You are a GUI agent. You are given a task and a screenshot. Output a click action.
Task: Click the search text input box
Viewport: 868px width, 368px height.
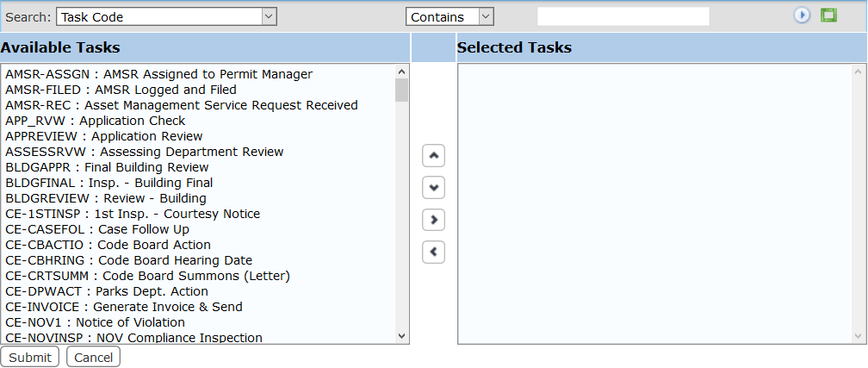tap(623, 16)
